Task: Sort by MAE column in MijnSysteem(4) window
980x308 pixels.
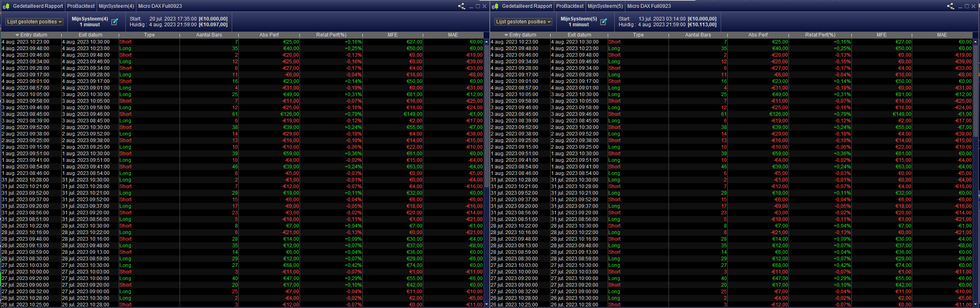Action: tap(453, 35)
